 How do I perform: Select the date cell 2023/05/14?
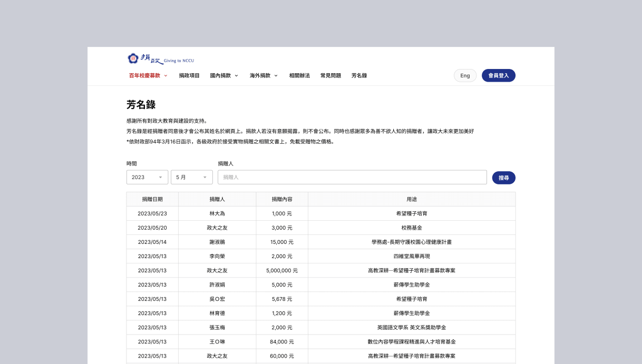point(152,242)
